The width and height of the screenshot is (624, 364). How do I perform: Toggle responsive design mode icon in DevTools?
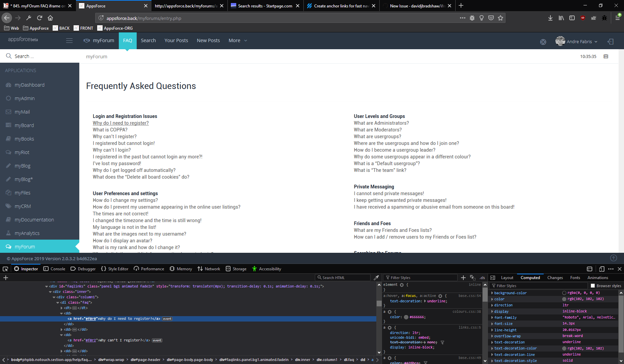pyautogui.click(x=602, y=269)
